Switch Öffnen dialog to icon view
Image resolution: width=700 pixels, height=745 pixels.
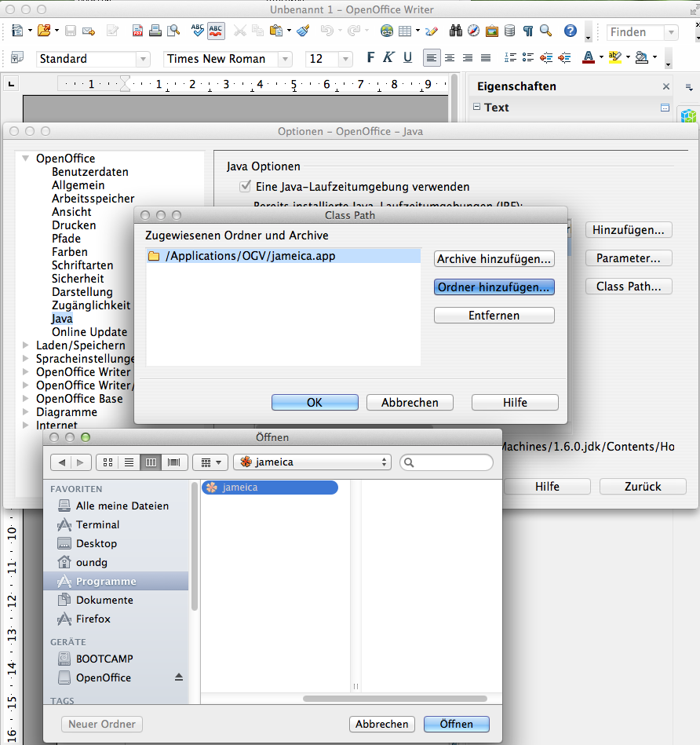tap(108, 462)
